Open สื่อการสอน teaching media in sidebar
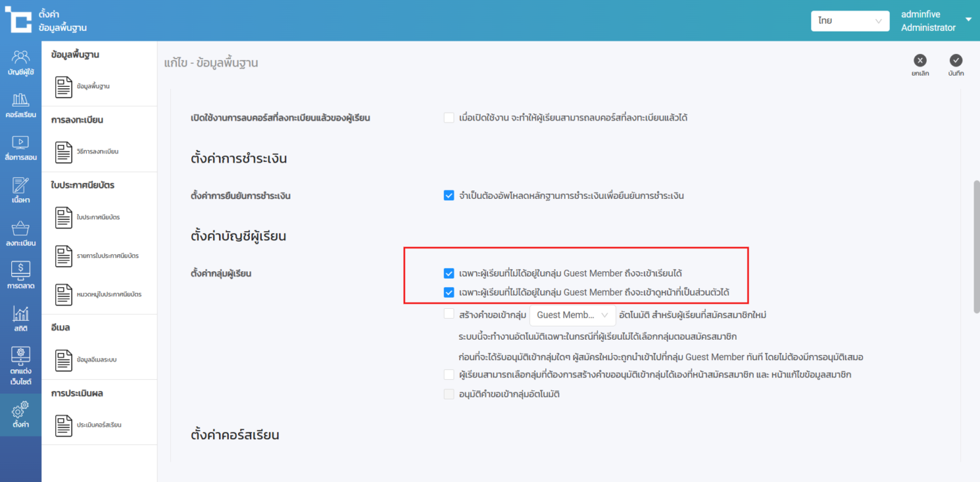Viewport: 980px width, 482px height. coord(21,148)
